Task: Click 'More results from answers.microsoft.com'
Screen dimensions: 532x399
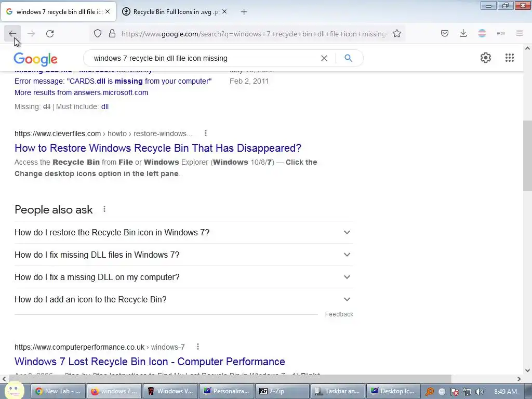Action: 81,92
